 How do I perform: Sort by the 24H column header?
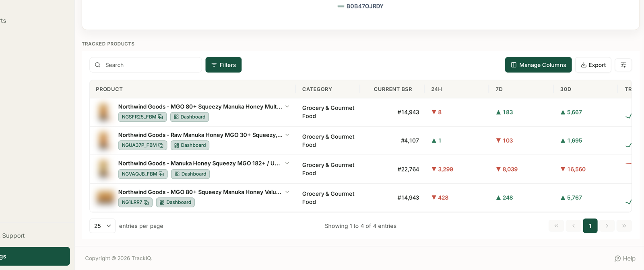click(436, 89)
